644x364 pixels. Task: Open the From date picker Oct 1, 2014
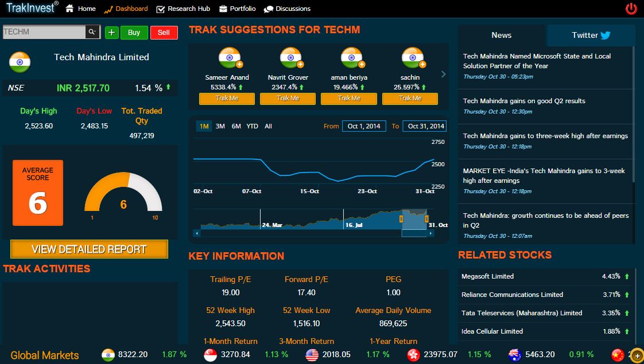click(x=364, y=126)
